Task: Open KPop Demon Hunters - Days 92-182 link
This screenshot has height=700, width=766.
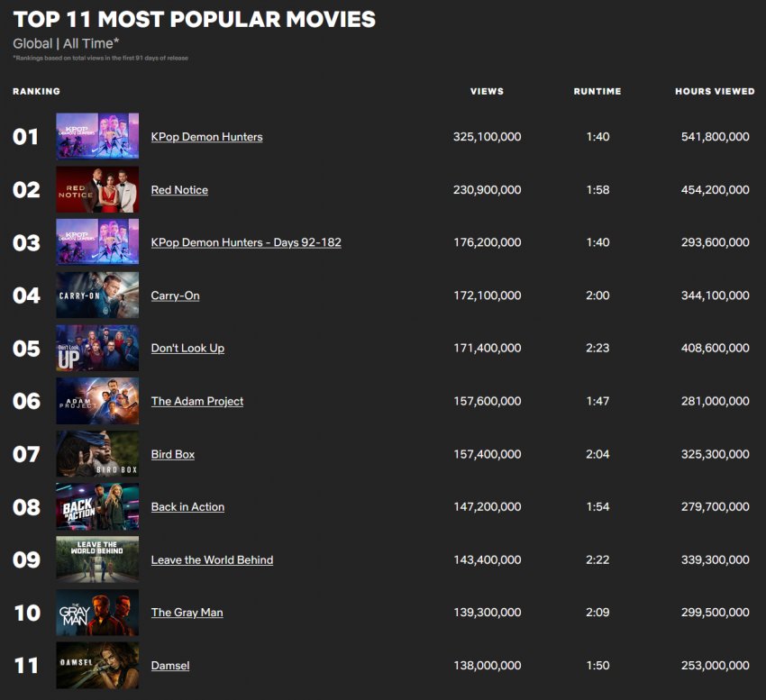Action: point(246,242)
